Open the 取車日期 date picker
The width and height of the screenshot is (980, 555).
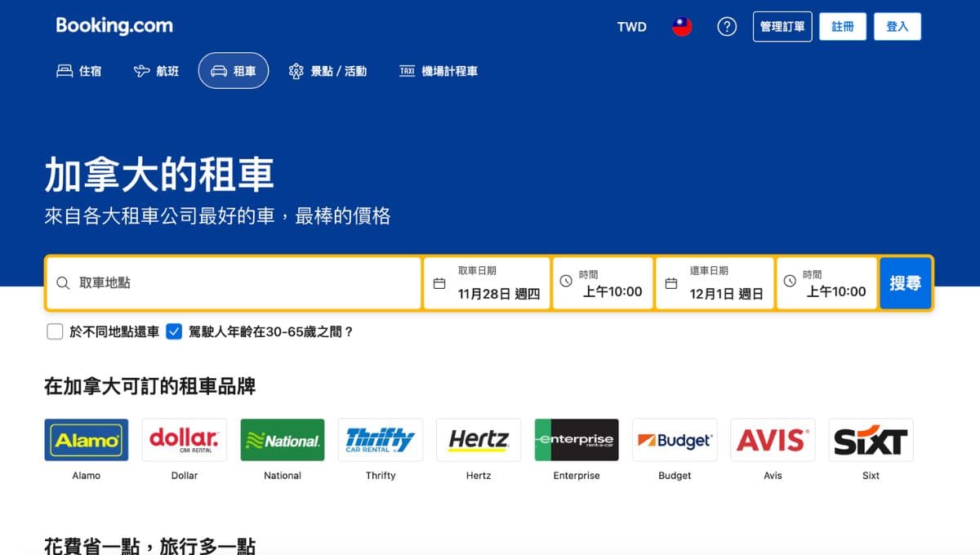tap(487, 283)
